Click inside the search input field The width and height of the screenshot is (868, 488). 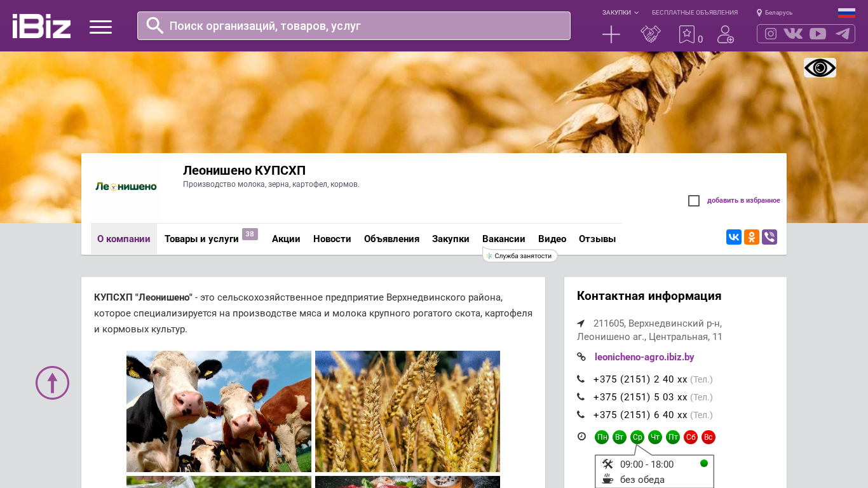[x=354, y=25]
